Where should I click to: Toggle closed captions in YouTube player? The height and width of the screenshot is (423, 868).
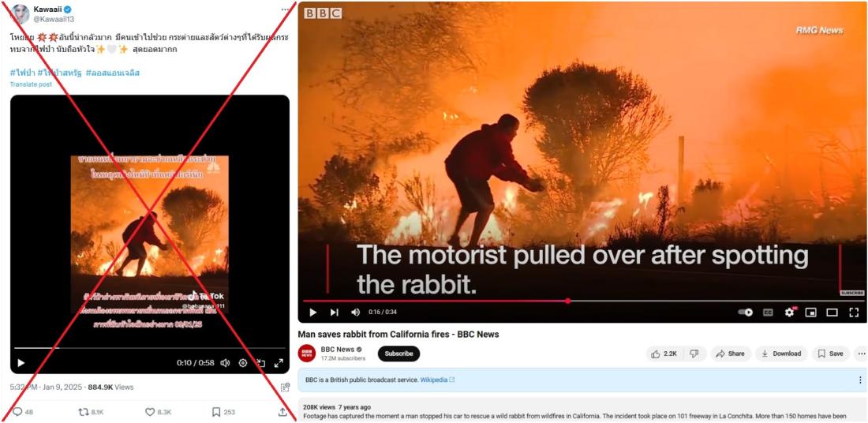point(768,313)
